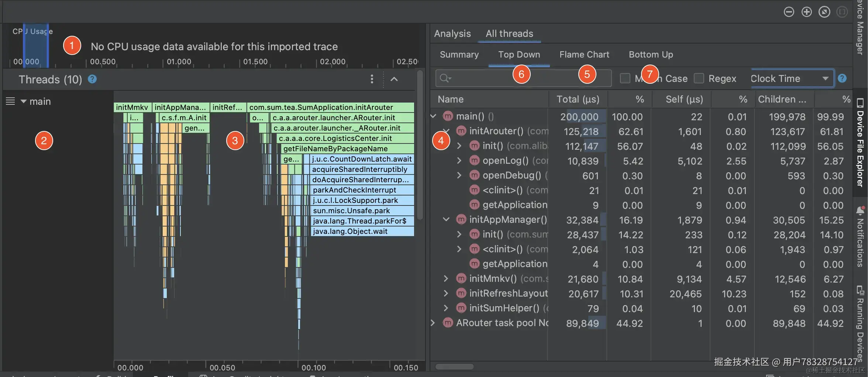The height and width of the screenshot is (377, 868).
Task: Select the c.s.f.m.A.init block
Action: pos(184,118)
